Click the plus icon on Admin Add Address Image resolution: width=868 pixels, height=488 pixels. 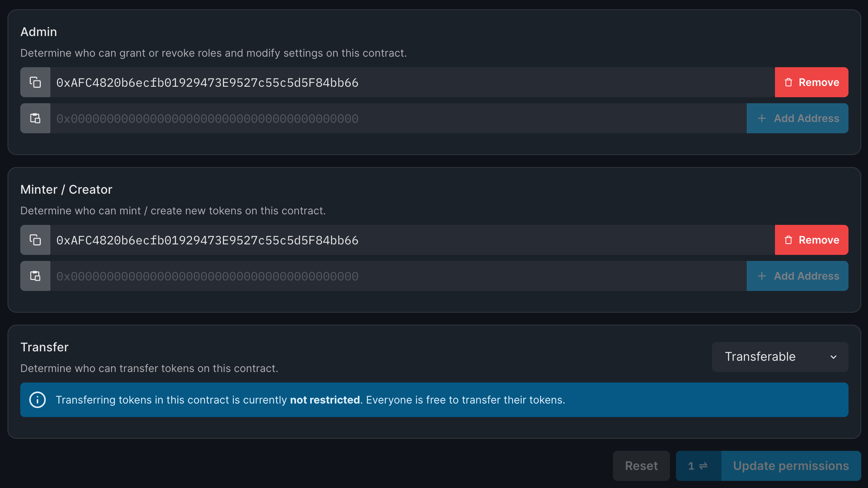click(x=762, y=118)
